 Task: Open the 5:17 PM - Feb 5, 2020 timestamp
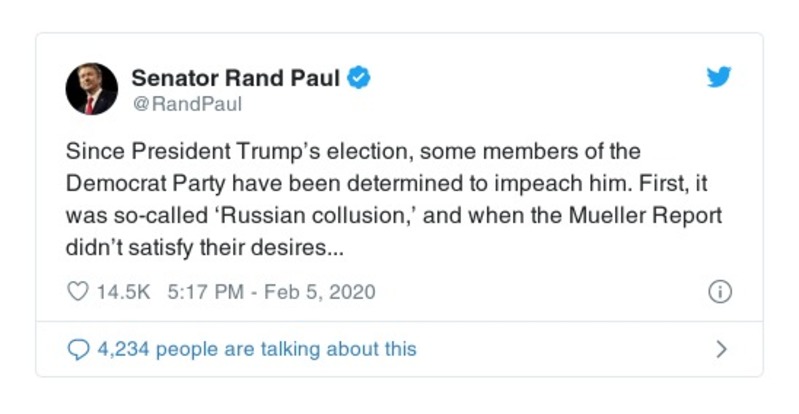(270, 292)
